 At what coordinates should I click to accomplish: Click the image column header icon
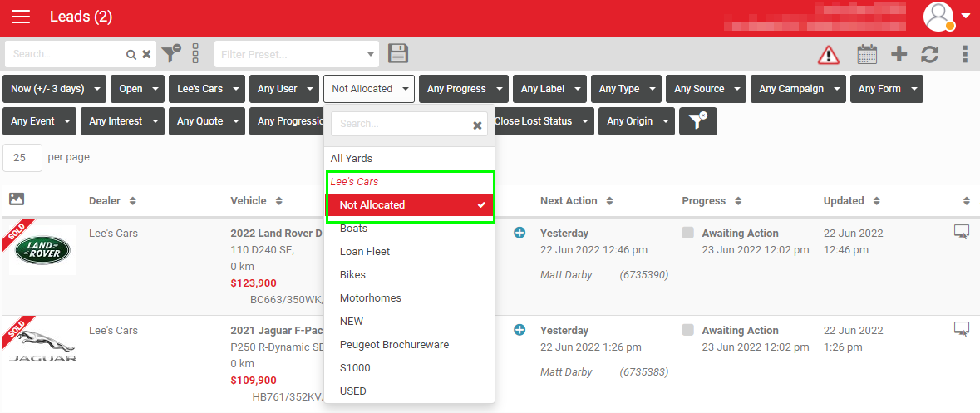[17, 199]
